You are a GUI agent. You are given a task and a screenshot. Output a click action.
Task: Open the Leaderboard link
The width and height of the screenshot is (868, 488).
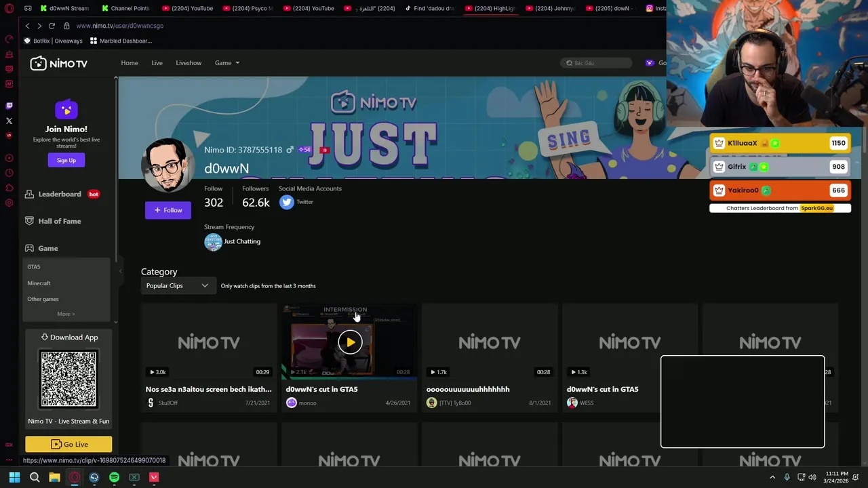point(60,194)
